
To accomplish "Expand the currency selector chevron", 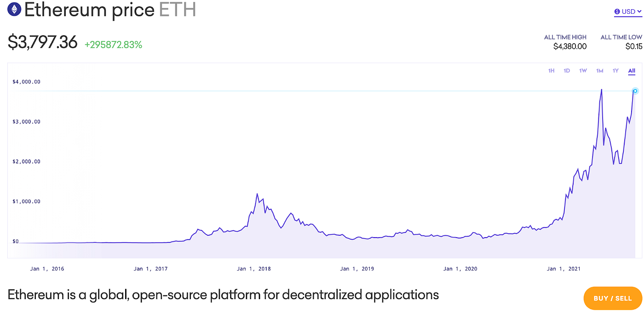I will pos(640,11).
